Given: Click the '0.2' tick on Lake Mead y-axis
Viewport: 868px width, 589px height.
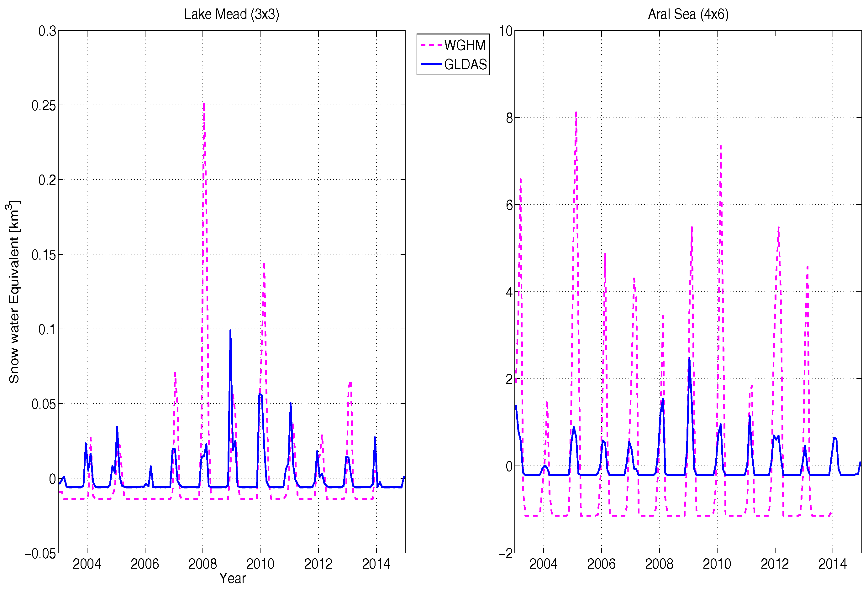Looking at the screenshot, I should 47,180.
